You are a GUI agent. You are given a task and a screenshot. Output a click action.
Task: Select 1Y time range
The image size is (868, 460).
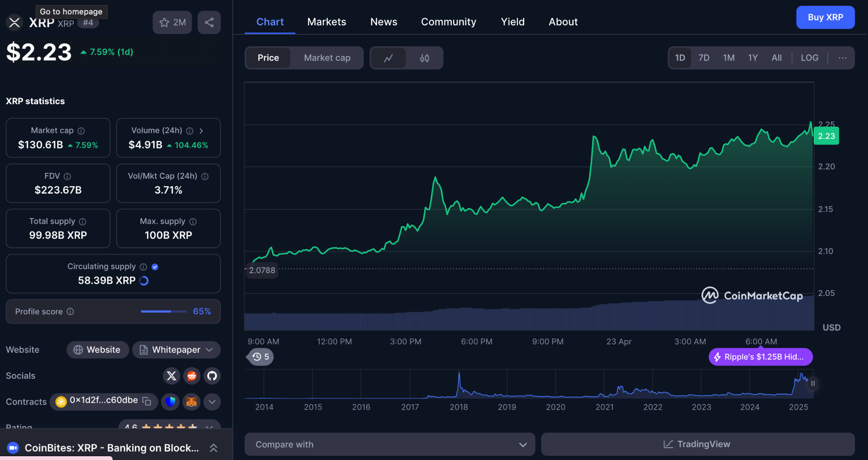pyautogui.click(x=753, y=58)
